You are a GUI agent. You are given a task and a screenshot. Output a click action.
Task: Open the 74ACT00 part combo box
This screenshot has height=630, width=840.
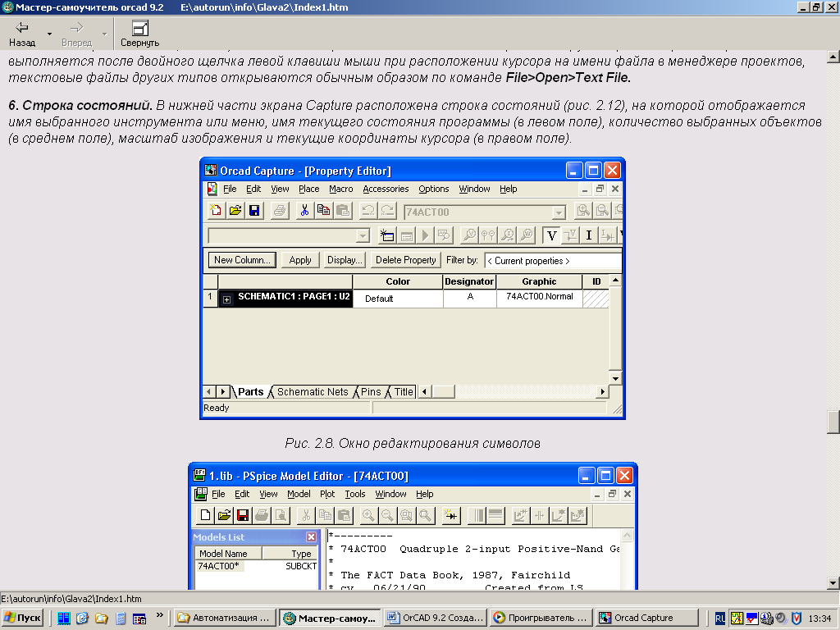click(x=559, y=212)
